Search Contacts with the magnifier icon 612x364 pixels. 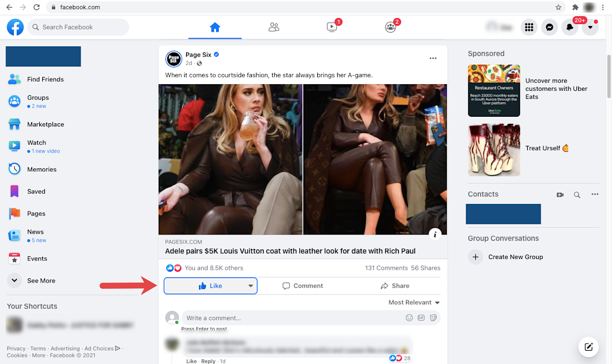(x=577, y=194)
